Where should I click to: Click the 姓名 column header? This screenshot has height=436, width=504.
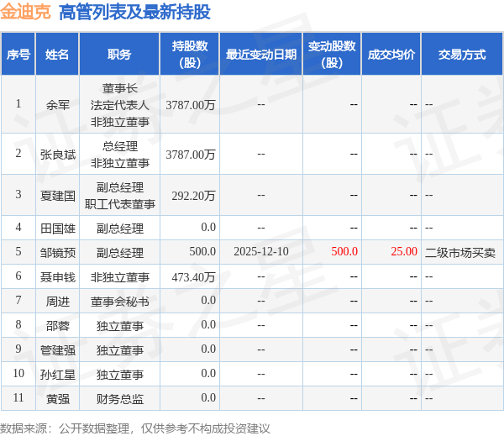[57, 55]
